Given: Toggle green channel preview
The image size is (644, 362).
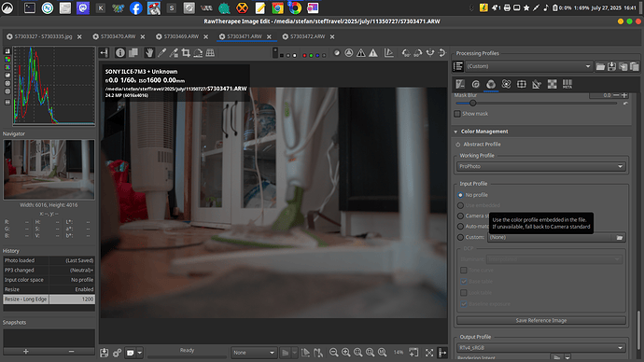Looking at the screenshot, I should (x=311, y=55).
